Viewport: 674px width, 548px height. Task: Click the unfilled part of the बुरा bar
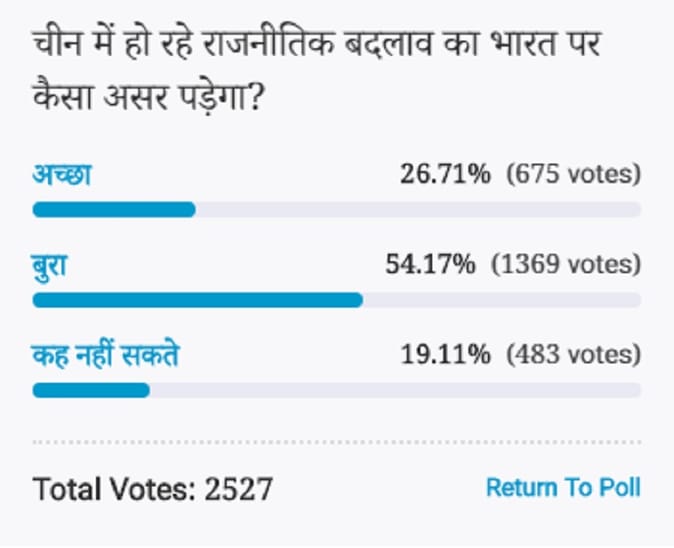pos(502,300)
